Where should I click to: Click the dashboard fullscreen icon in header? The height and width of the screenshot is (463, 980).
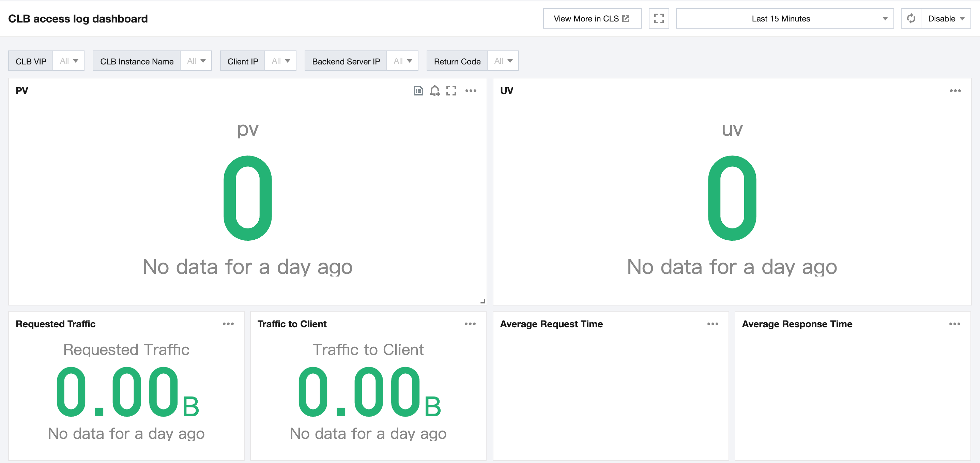[x=659, y=18]
